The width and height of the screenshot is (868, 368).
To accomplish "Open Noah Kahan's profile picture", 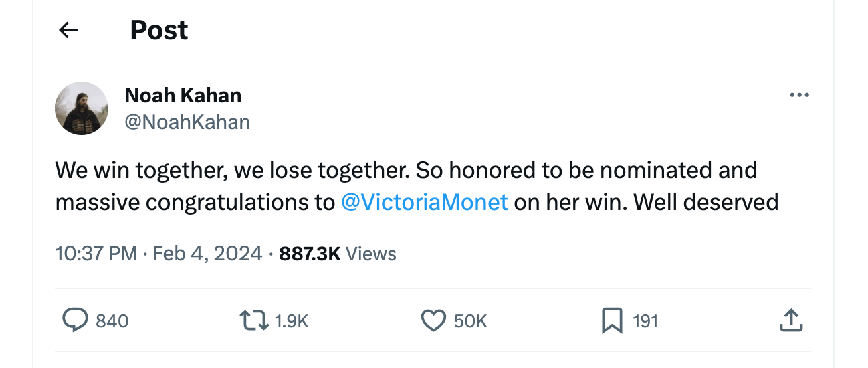I will 82,108.
